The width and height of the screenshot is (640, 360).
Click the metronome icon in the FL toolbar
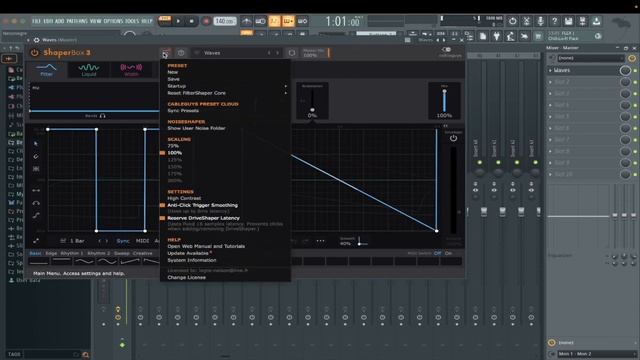[x=247, y=21]
